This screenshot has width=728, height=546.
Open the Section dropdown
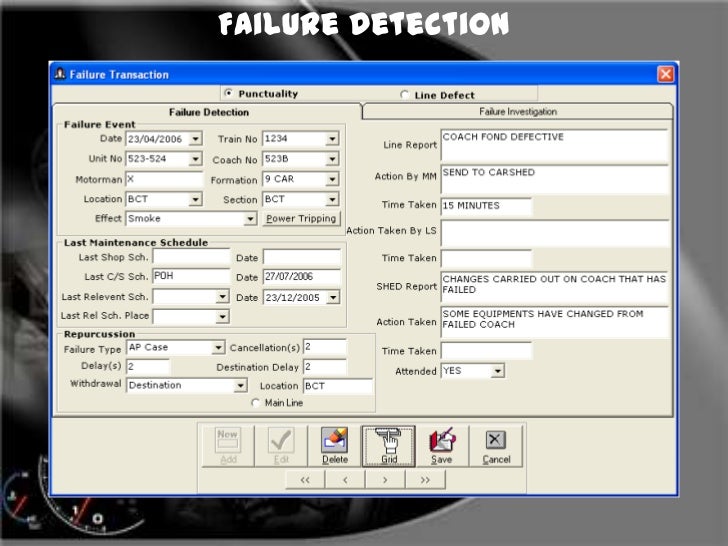point(332,200)
